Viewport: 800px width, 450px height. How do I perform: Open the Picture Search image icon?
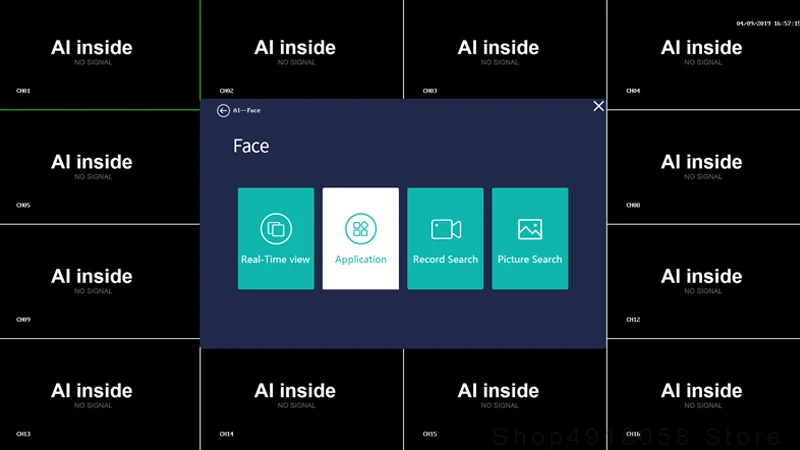point(530,229)
